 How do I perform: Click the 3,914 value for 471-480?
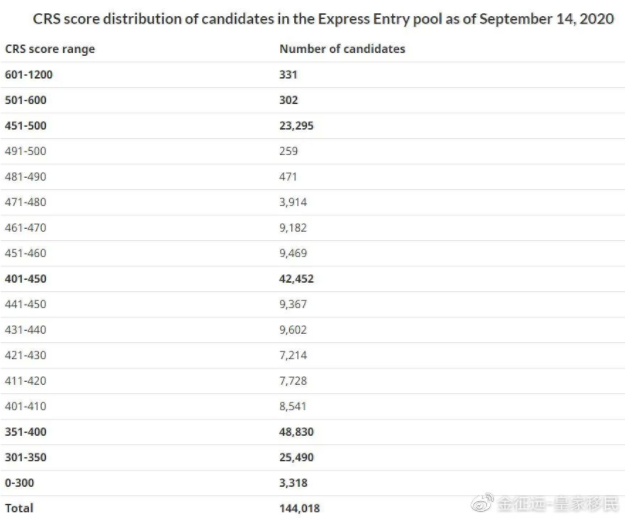point(293,202)
